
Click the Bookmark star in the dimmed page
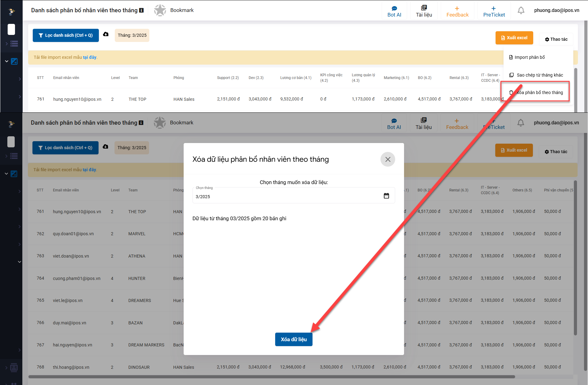(160, 123)
